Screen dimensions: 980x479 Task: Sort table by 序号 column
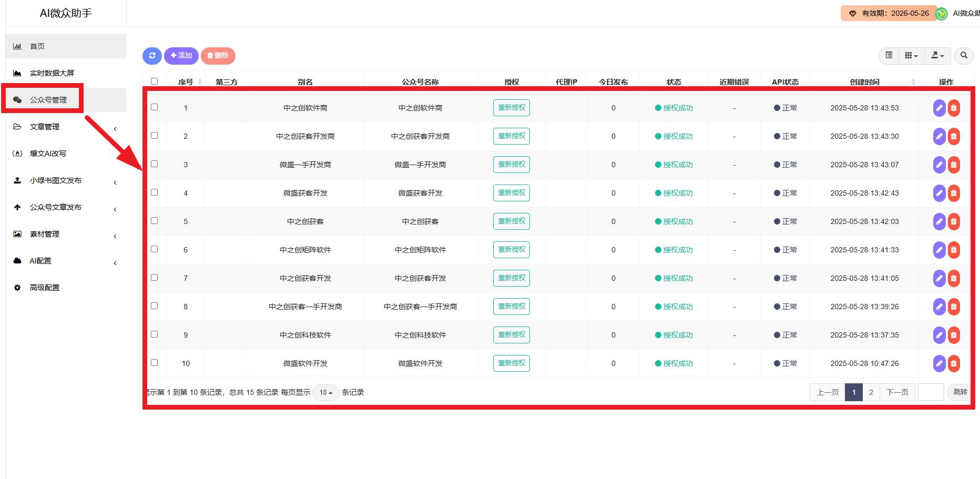pos(186,82)
